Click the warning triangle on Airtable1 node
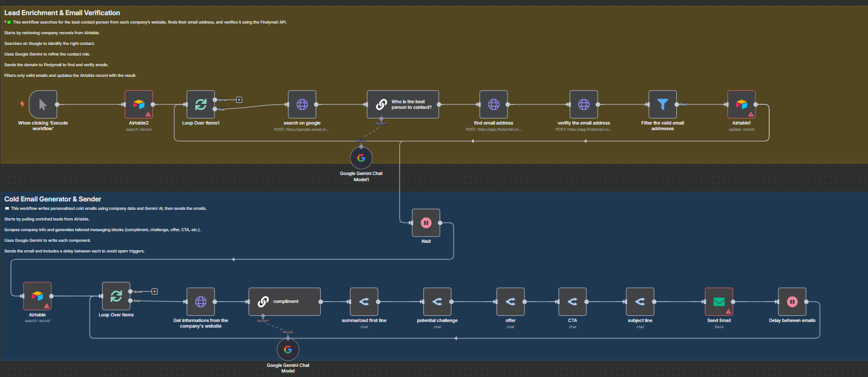Screen dimensions: 868x377 pos(751,114)
